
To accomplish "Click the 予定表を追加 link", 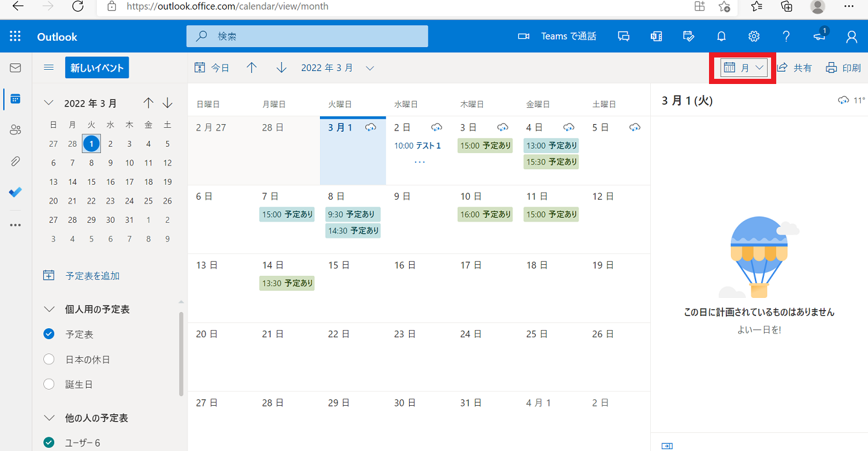I will coord(92,276).
